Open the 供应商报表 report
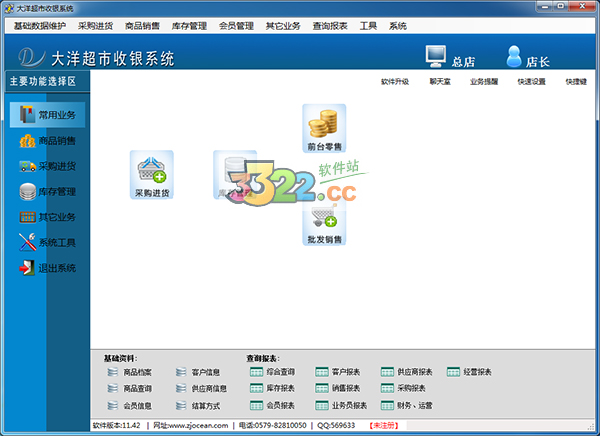 click(406, 372)
